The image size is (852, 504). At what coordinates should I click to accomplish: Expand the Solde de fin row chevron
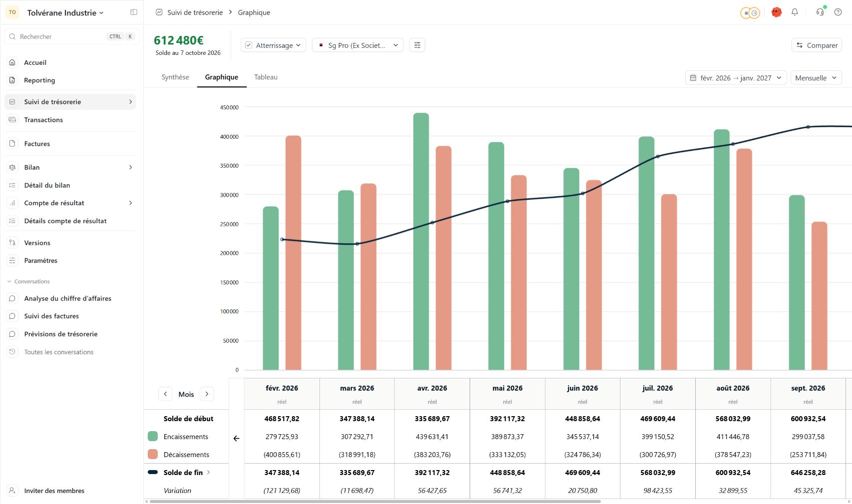click(209, 473)
